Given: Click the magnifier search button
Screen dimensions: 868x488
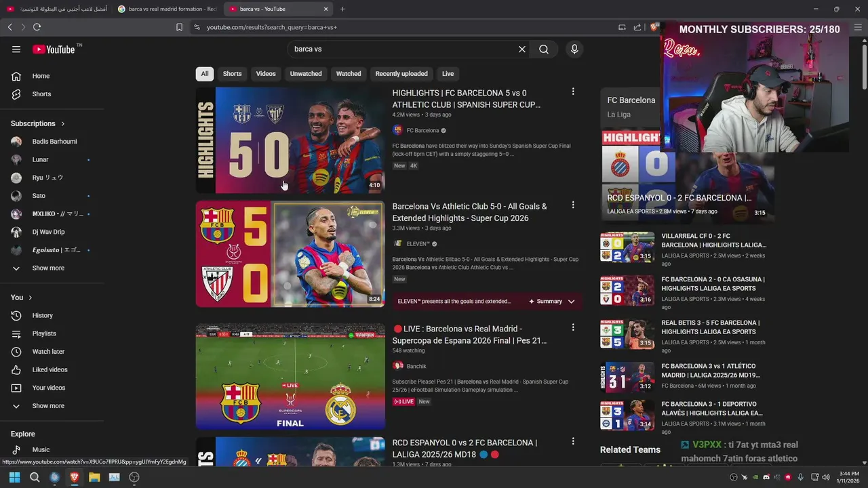Looking at the screenshot, I should tap(544, 49).
